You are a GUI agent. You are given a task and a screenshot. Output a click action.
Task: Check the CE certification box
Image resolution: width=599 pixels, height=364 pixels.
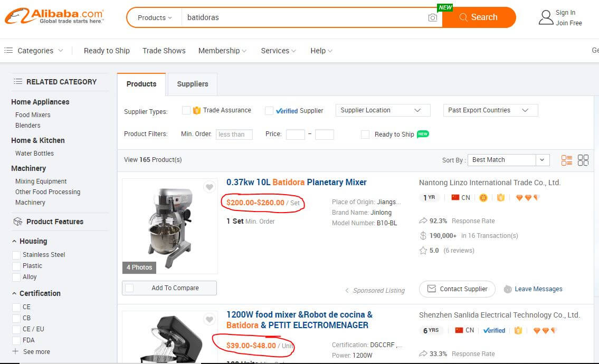point(16,307)
